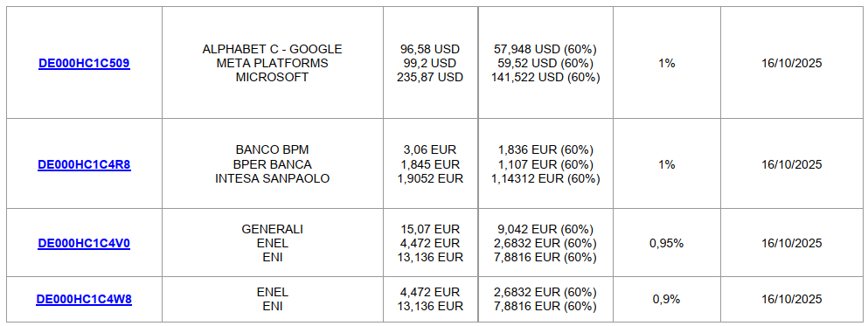The width and height of the screenshot is (868, 326).
Task: Open the DE000HC1C509 ISIN link
Action: [84, 64]
